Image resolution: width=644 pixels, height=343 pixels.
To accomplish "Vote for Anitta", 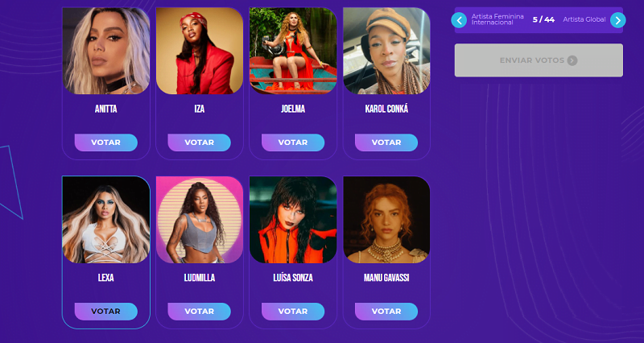I will [x=106, y=143].
